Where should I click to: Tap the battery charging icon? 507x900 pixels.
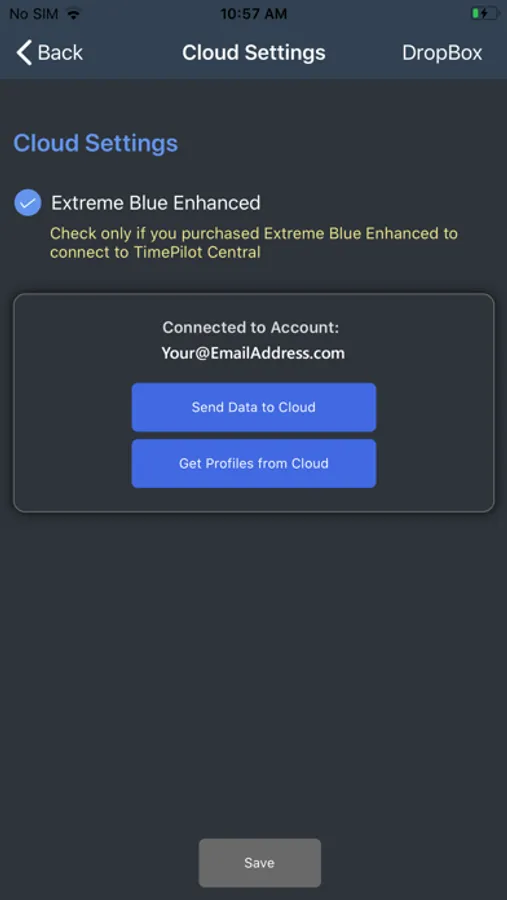(485, 13)
